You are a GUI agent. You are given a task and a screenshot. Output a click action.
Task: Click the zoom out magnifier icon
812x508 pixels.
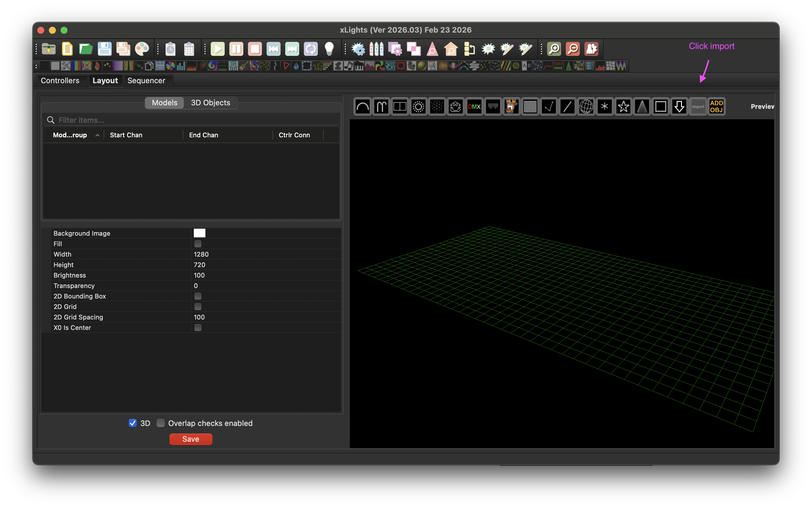(573, 49)
